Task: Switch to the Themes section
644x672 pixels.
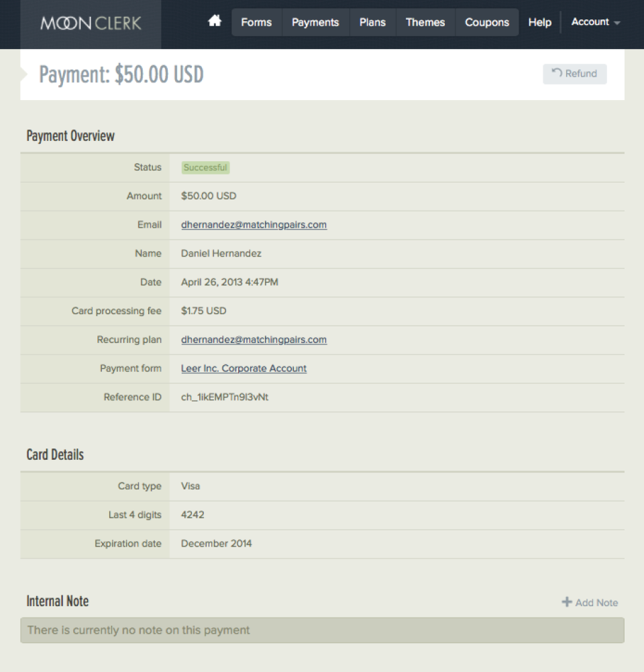Action: tap(425, 22)
